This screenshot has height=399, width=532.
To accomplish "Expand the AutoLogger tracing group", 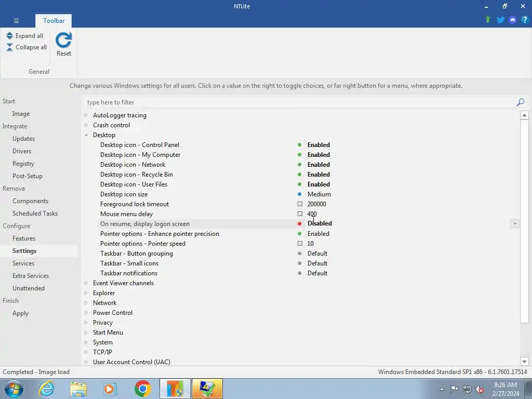I will pyautogui.click(x=86, y=115).
